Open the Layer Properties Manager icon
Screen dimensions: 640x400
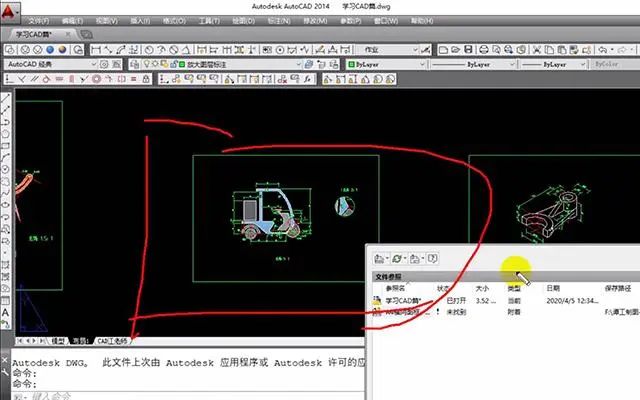click(135, 64)
